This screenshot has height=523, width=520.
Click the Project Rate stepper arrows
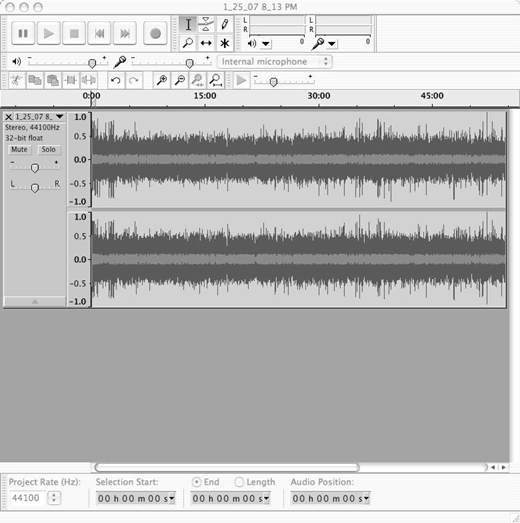(54, 498)
